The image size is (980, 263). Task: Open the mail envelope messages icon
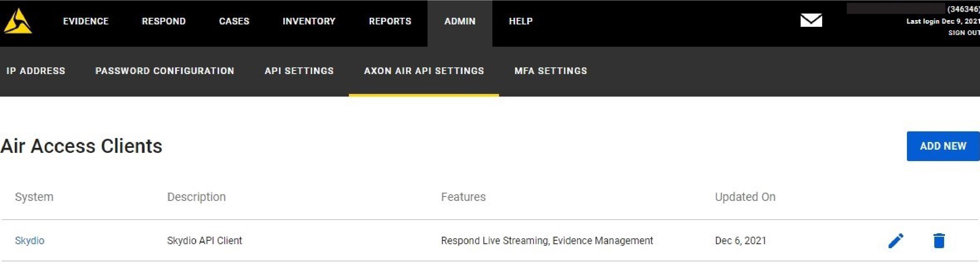point(811,20)
